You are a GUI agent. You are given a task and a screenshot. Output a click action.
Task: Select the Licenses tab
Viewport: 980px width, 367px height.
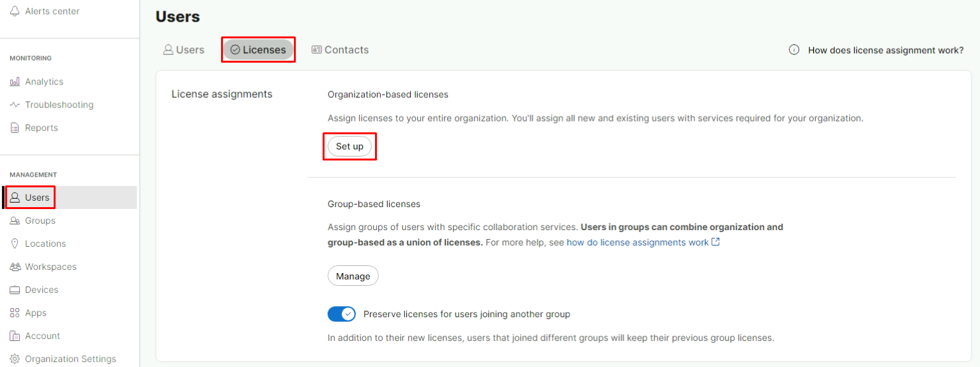pyautogui.click(x=258, y=50)
